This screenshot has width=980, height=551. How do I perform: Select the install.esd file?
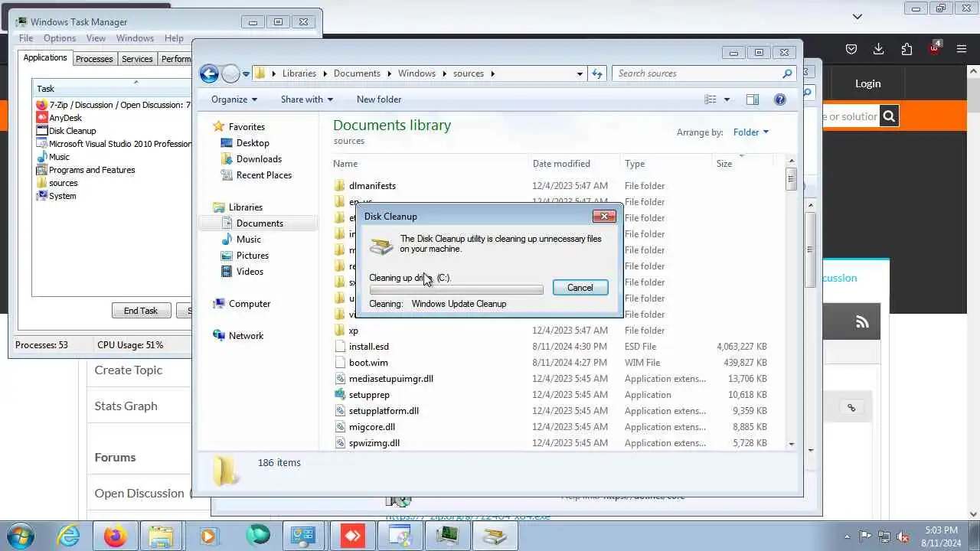(368, 347)
